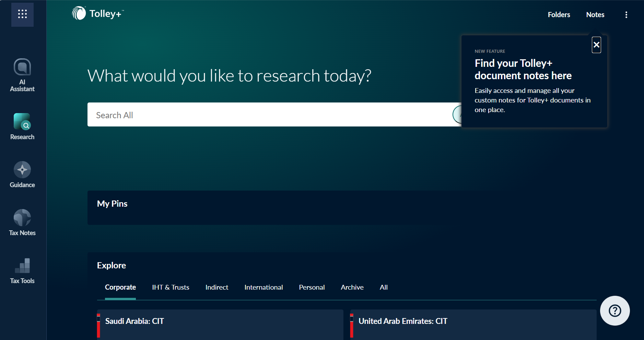The image size is (644, 340).
Task: Click 'Find your Tolley+ document notes here' title
Action: (x=523, y=69)
